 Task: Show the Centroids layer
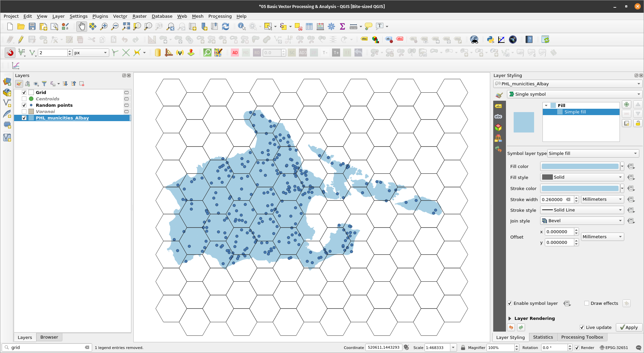point(24,99)
